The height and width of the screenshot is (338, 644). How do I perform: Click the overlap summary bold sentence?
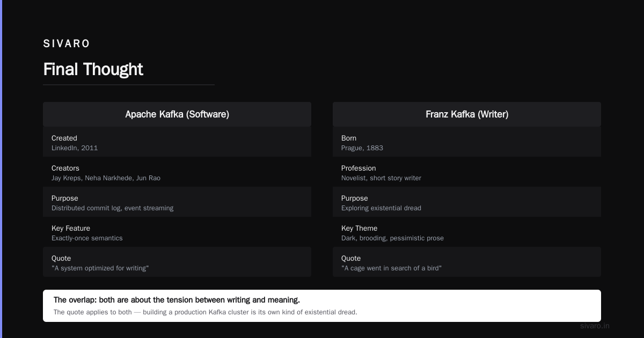click(177, 300)
